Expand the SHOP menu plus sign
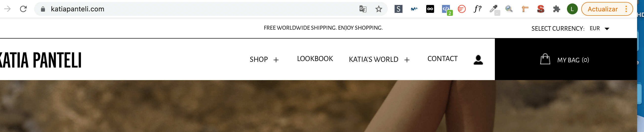Image resolution: width=644 pixels, height=132 pixels. click(x=276, y=60)
